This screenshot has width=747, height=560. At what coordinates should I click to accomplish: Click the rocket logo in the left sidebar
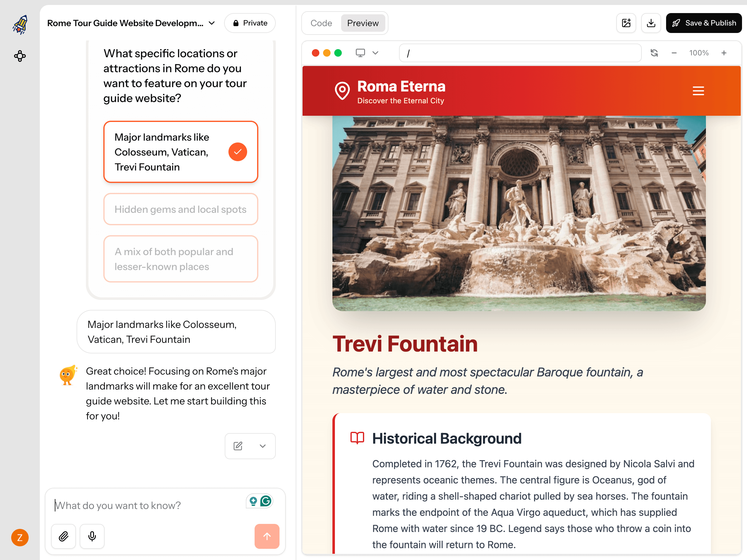(20, 24)
